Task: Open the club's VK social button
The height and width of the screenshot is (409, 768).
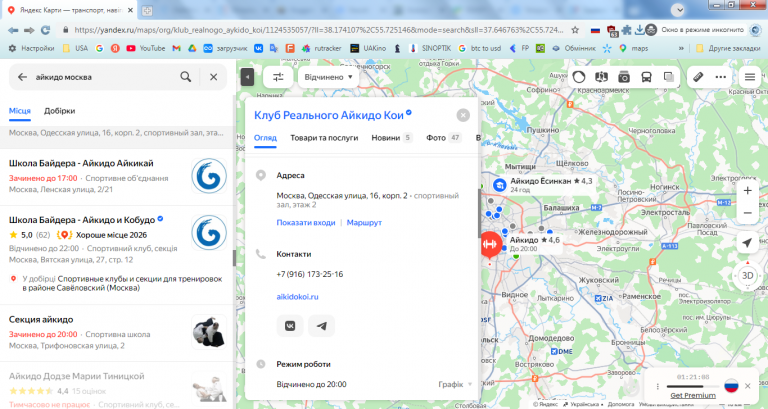Action: pyautogui.click(x=290, y=326)
